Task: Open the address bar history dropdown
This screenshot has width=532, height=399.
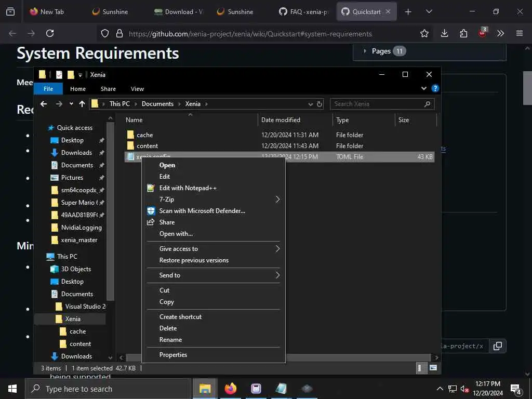Action: point(310,104)
